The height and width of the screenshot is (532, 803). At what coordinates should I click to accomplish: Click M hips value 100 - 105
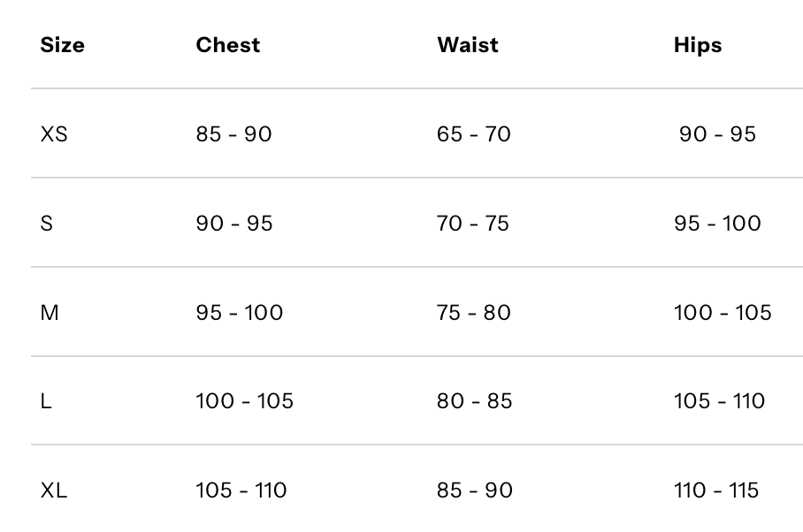pos(723,313)
